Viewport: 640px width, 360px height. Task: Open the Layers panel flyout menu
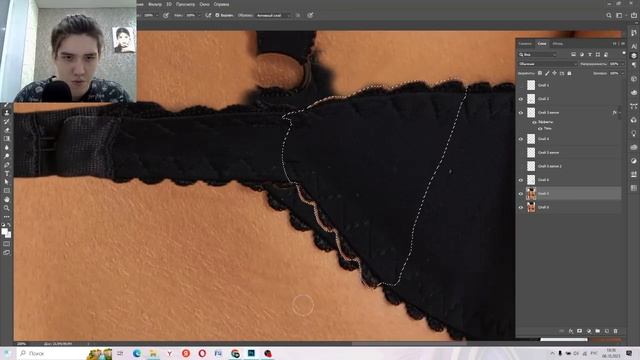click(x=623, y=44)
